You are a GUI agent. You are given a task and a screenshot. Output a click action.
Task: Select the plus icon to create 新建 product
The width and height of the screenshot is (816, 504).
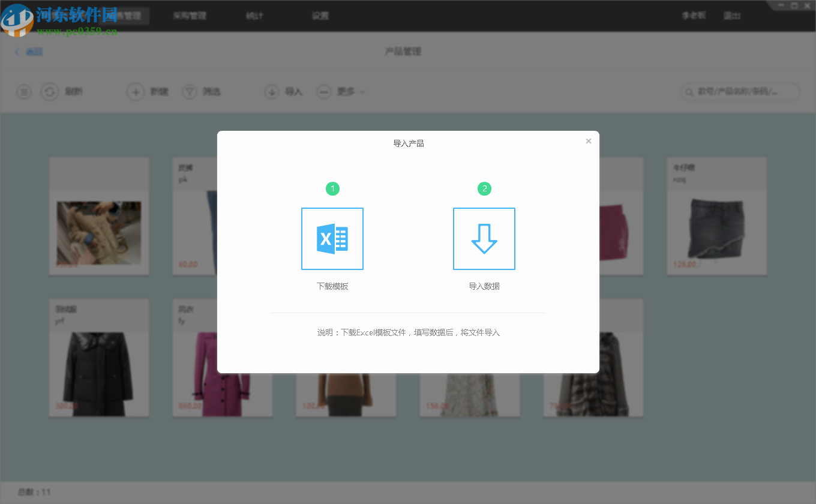(x=135, y=92)
